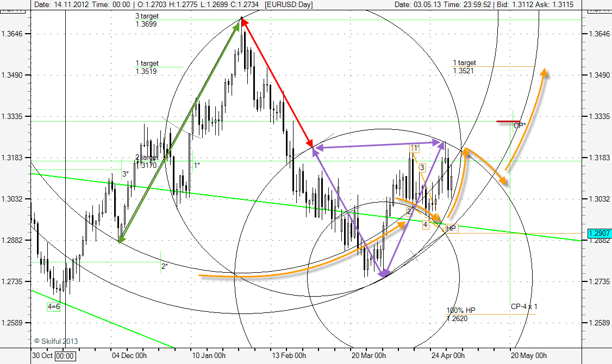Click the [EURUSD:Day] symbol title
612x364 pixels.
[290, 4]
